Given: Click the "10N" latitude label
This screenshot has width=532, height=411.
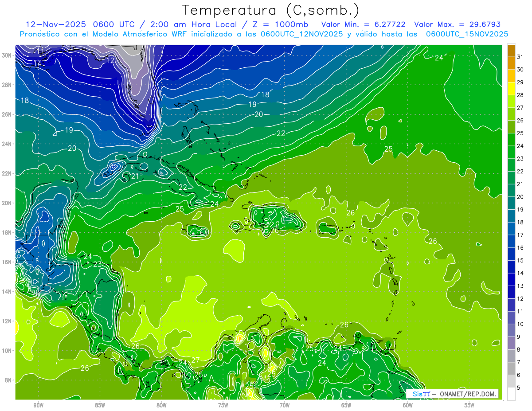Looking at the screenshot, I should (7, 351).
